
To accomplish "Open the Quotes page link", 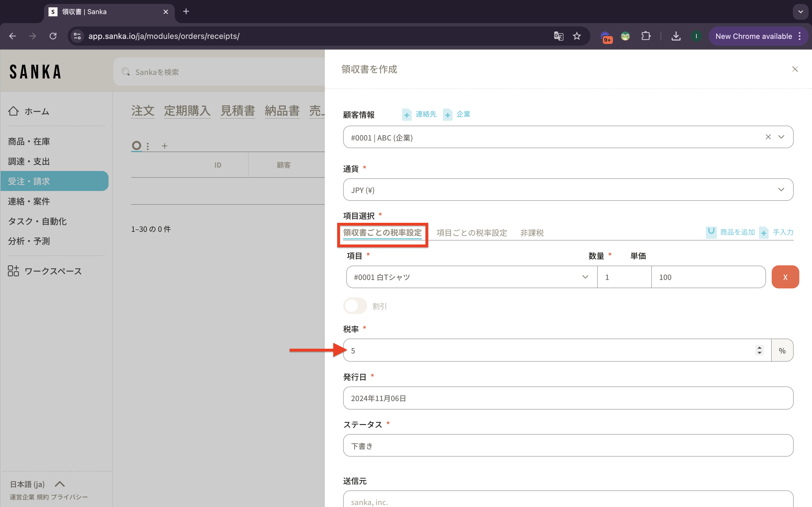I will [x=238, y=111].
